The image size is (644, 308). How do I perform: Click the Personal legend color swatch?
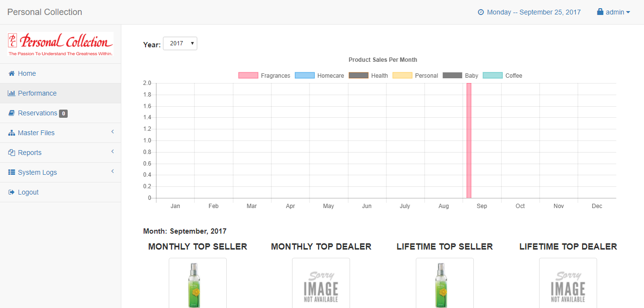pos(402,75)
